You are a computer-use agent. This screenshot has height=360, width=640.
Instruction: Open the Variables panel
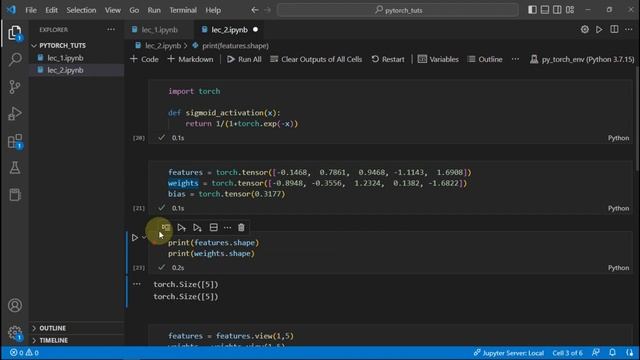pyautogui.click(x=438, y=59)
